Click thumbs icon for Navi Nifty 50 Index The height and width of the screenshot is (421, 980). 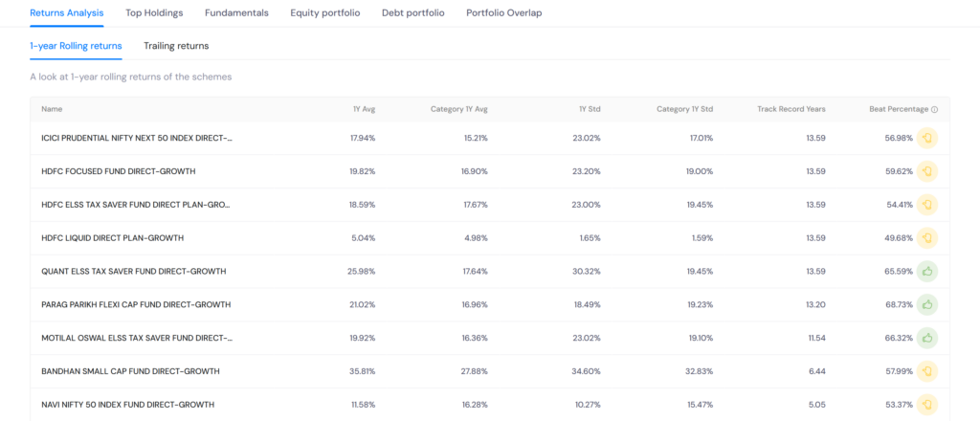point(927,404)
